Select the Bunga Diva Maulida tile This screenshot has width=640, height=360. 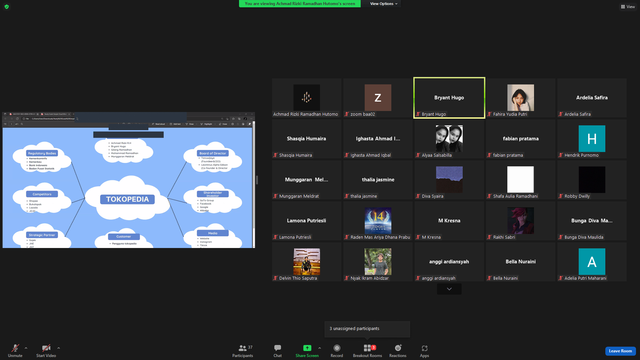[x=591, y=221]
